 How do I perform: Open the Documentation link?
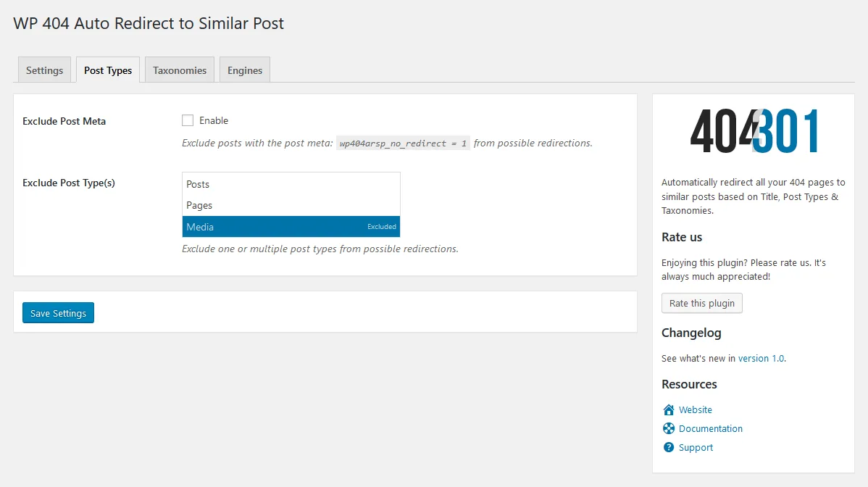(711, 428)
